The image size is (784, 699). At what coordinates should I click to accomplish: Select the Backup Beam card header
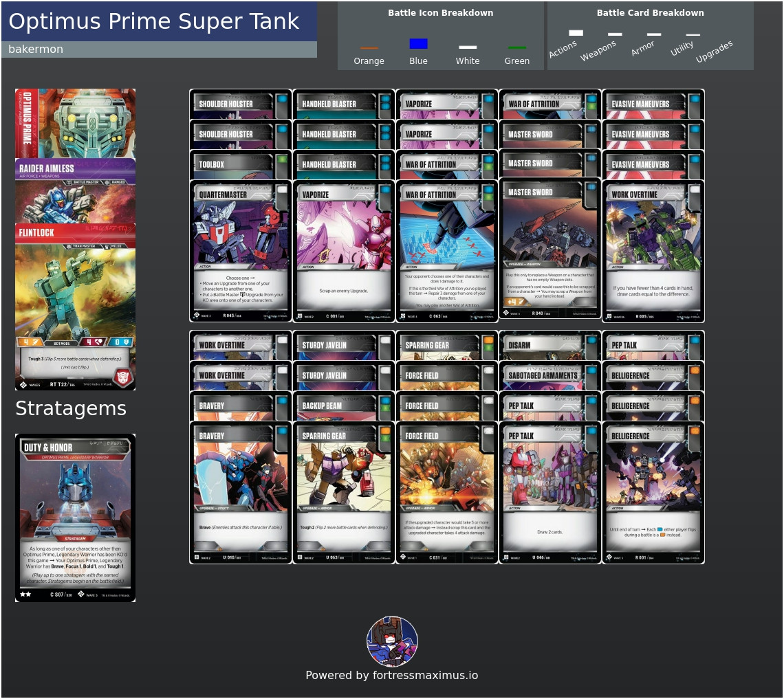343,406
